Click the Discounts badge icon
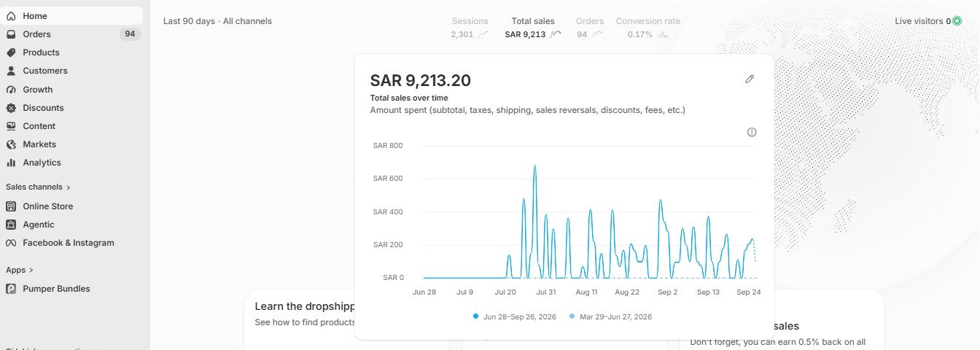The image size is (980, 350). [11, 108]
